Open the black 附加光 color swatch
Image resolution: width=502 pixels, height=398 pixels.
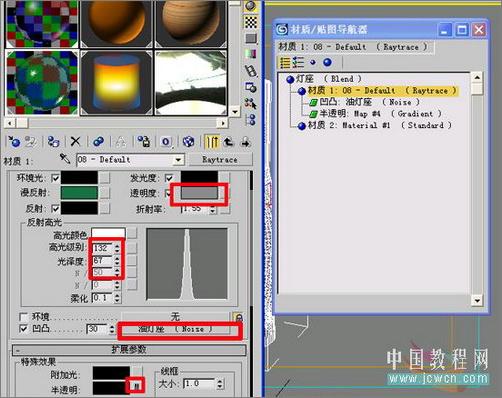(111, 374)
